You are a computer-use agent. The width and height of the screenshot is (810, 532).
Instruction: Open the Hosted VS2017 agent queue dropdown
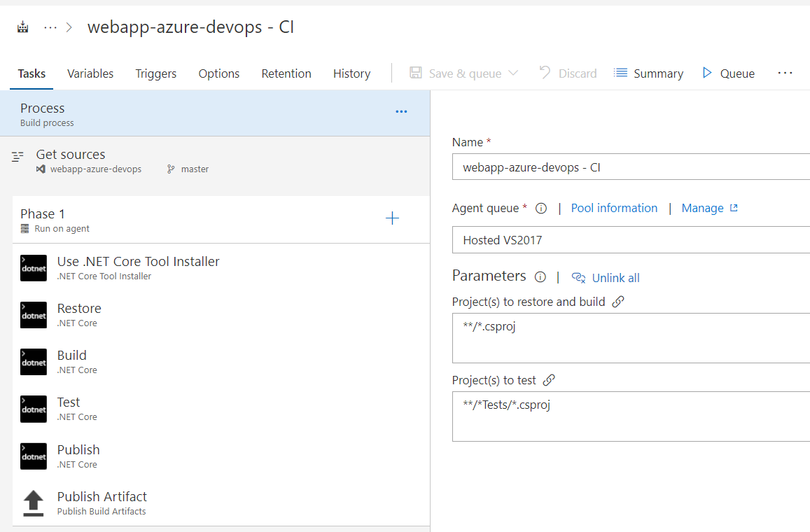(631, 239)
